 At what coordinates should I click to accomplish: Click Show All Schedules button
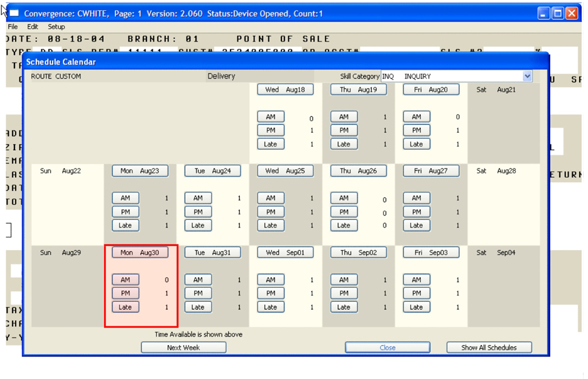coord(489,348)
